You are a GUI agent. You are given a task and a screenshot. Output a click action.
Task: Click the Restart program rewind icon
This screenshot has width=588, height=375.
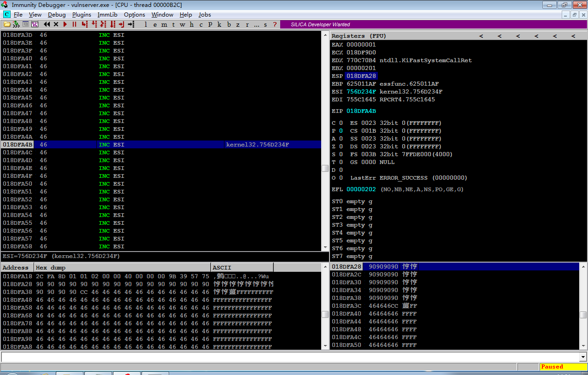pos(47,24)
